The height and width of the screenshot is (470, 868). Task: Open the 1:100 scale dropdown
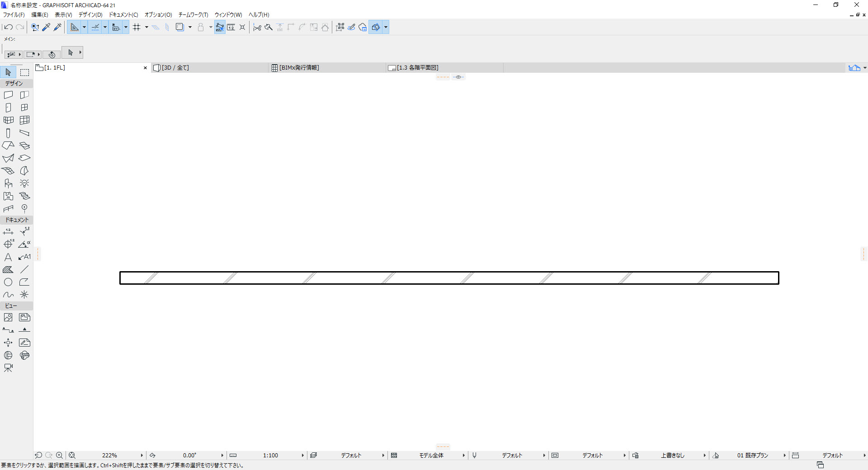[270, 455]
